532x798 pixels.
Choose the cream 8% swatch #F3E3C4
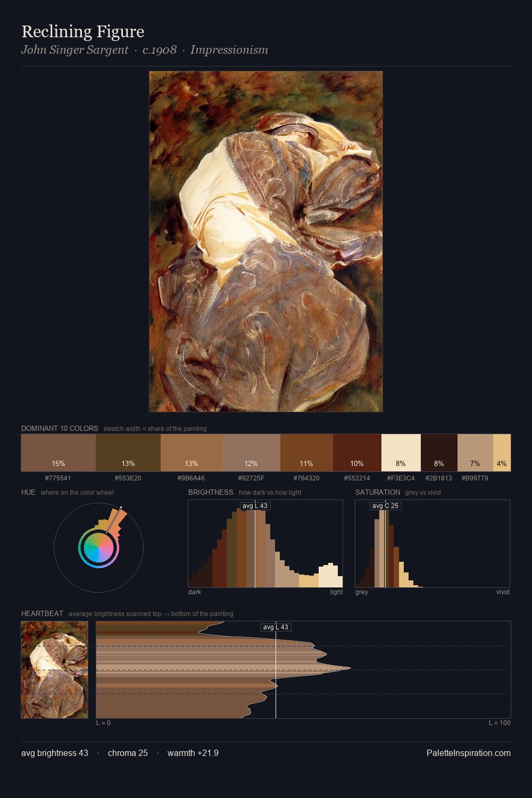pyautogui.click(x=401, y=453)
